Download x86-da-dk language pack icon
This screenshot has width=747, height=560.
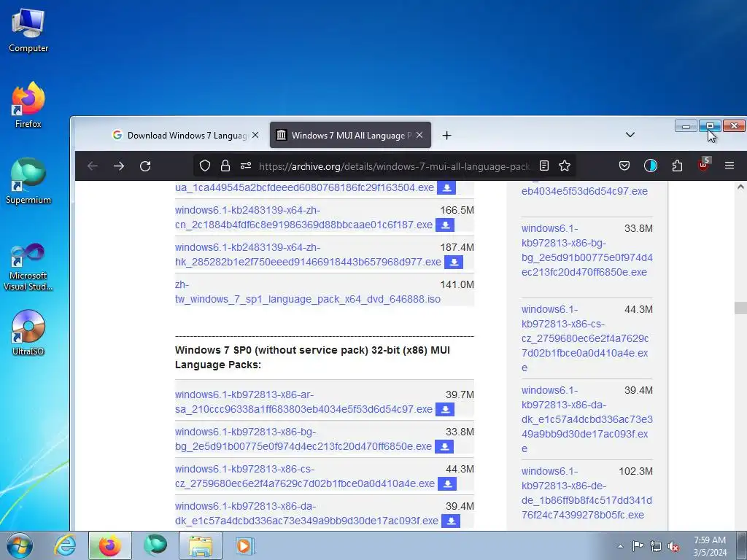coord(451,521)
